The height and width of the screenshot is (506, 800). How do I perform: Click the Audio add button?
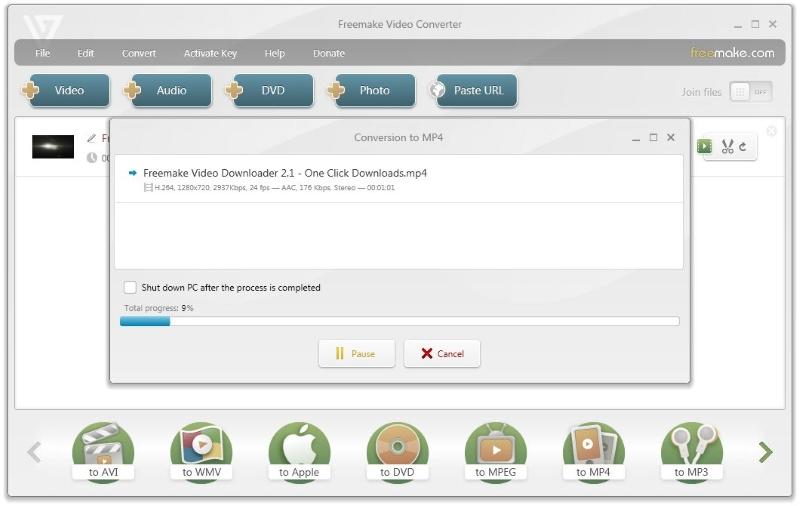point(168,90)
